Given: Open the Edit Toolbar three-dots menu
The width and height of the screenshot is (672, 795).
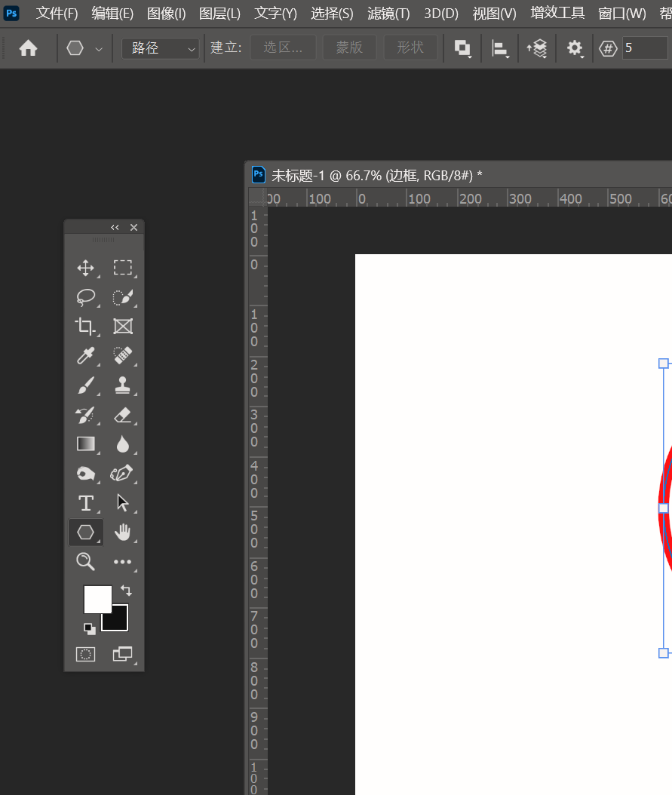Looking at the screenshot, I should tap(123, 562).
